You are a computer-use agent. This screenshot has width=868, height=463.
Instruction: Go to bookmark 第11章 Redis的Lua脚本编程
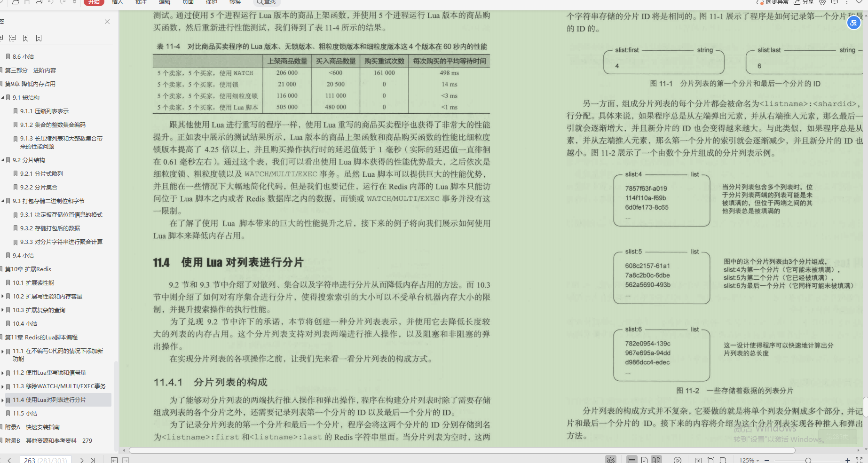click(x=41, y=337)
